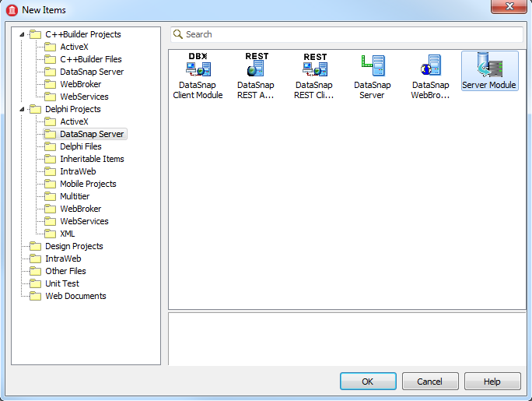The width and height of the screenshot is (532, 401).
Task: Select WebServices under Delphi Projects
Action: 84,221
